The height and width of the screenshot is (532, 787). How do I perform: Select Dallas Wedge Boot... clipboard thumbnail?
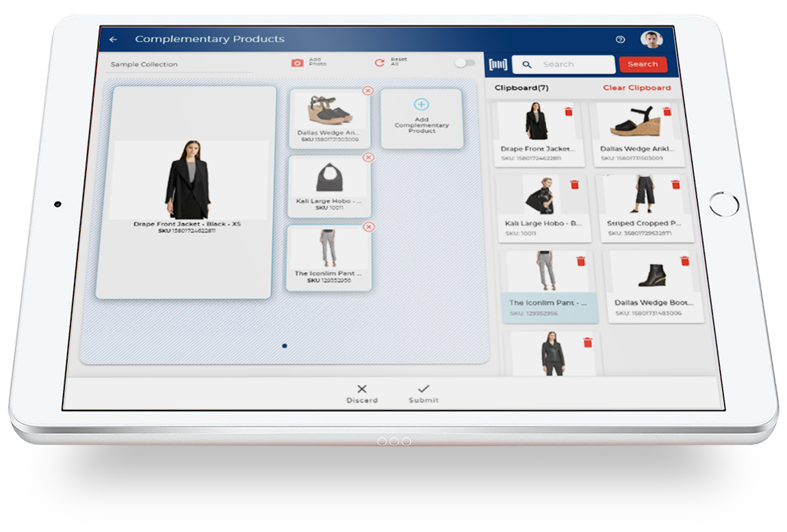tap(652, 275)
